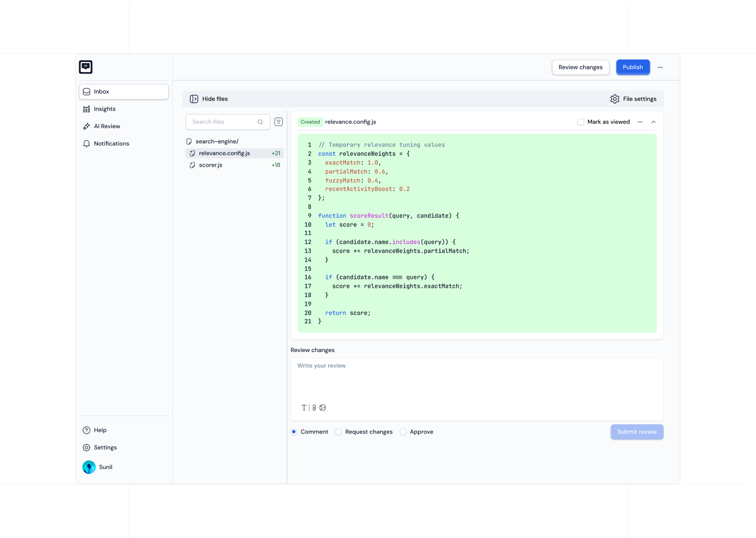Click the Notifications bell icon

(x=87, y=143)
